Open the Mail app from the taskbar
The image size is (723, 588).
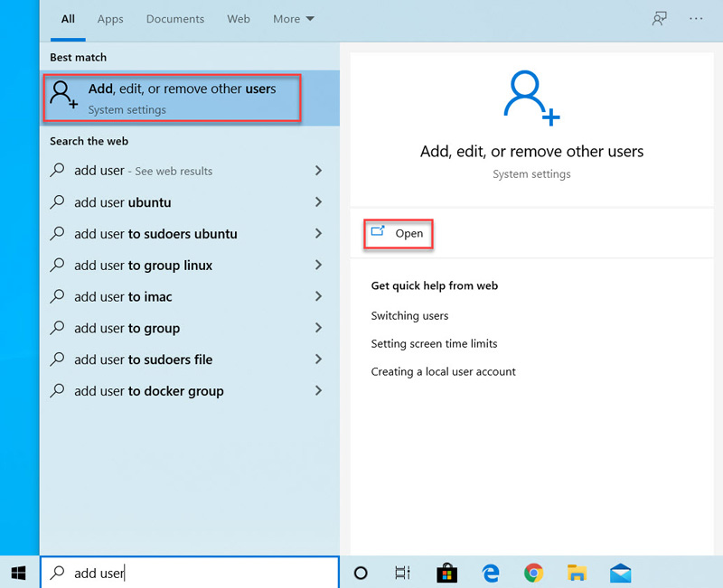click(620, 573)
